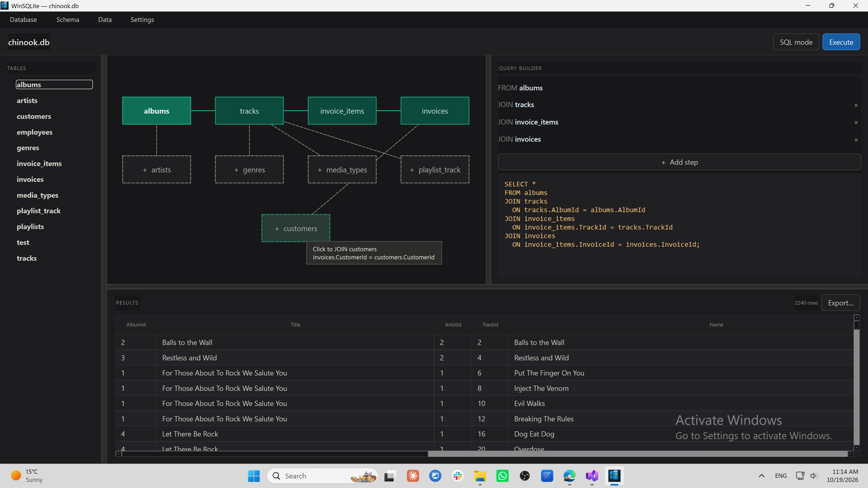The image size is (868, 488).
Task: Add the playlist_track node to join
Action: 435,169
